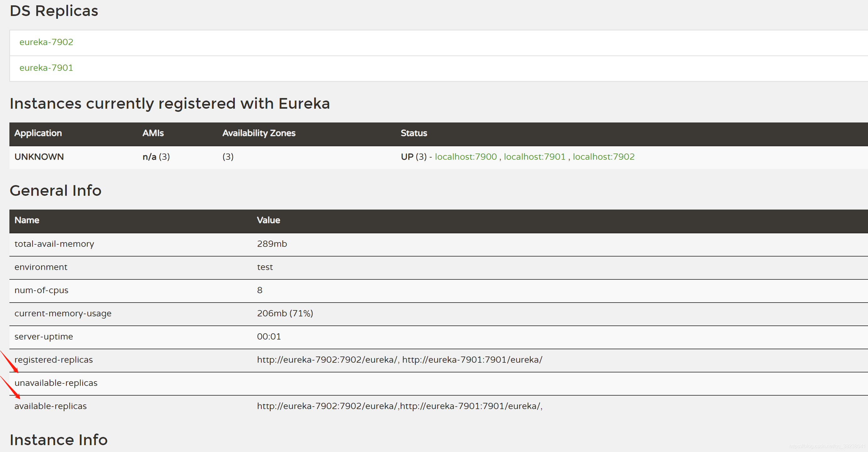Click the localhost:7900 instance link
This screenshot has width=868, height=452.
click(x=465, y=157)
